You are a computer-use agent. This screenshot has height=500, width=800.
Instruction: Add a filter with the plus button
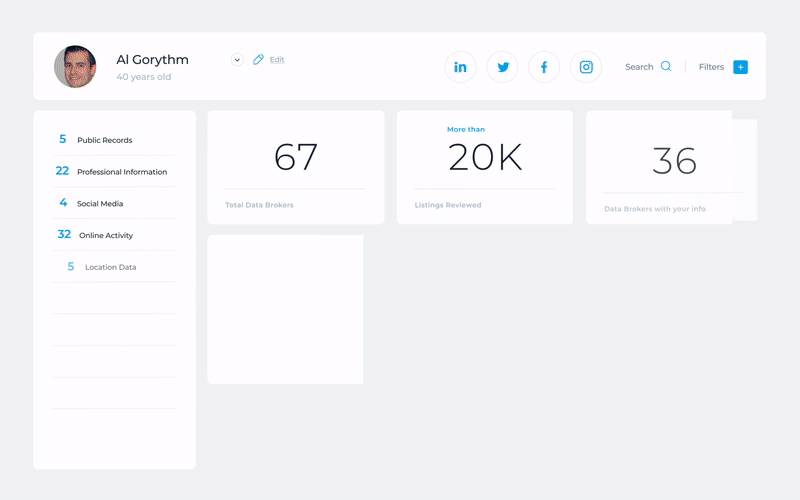pyautogui.click(x=740, y=67)
